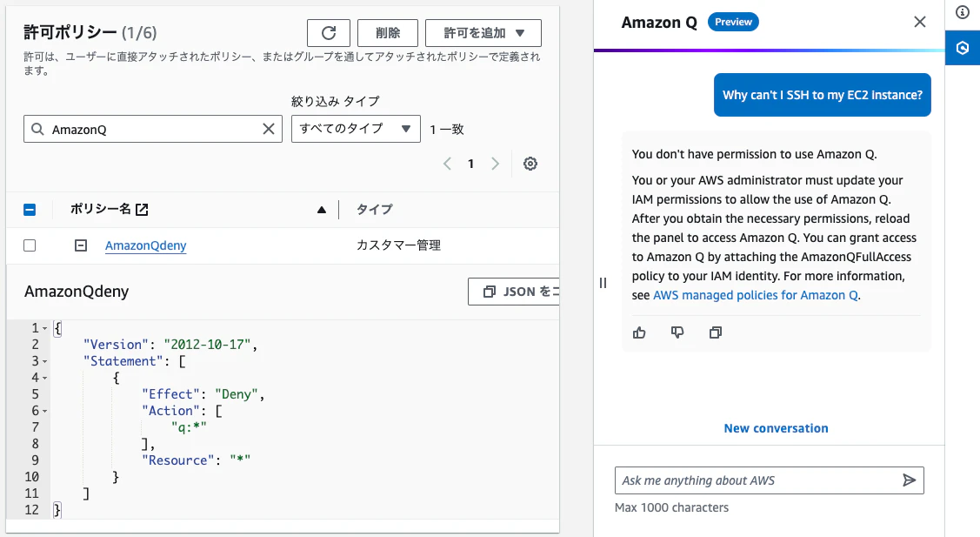Sort policies by name with the triangle
The height and width of the screenshot is (537, 980).
point(321,210)
